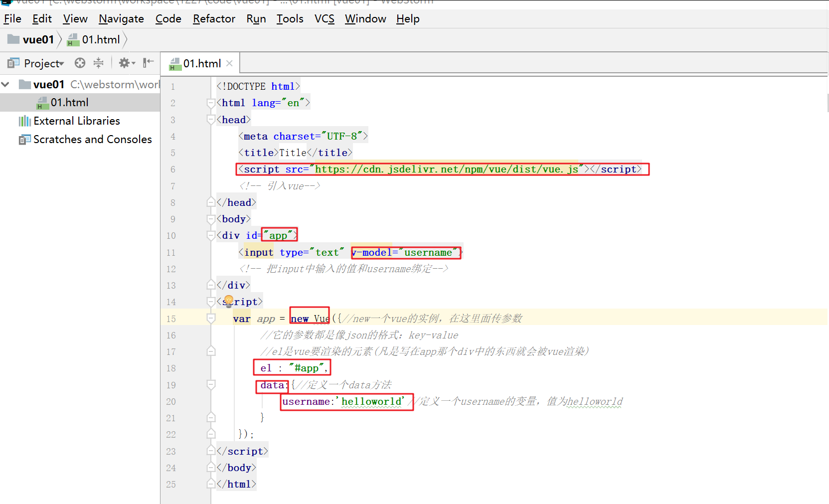Click line number 25 in the gutter
This screenshot has height=504, width=829.
tap(171, 484)
